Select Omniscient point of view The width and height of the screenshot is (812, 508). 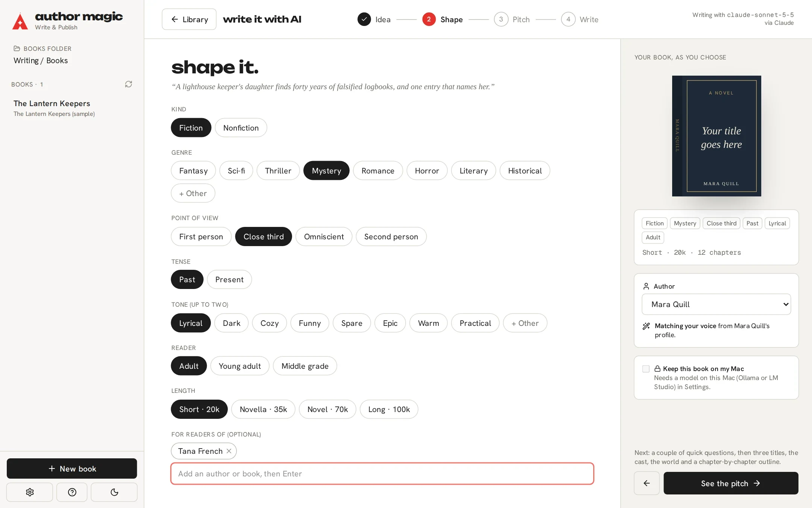click(x=324, y=237)
